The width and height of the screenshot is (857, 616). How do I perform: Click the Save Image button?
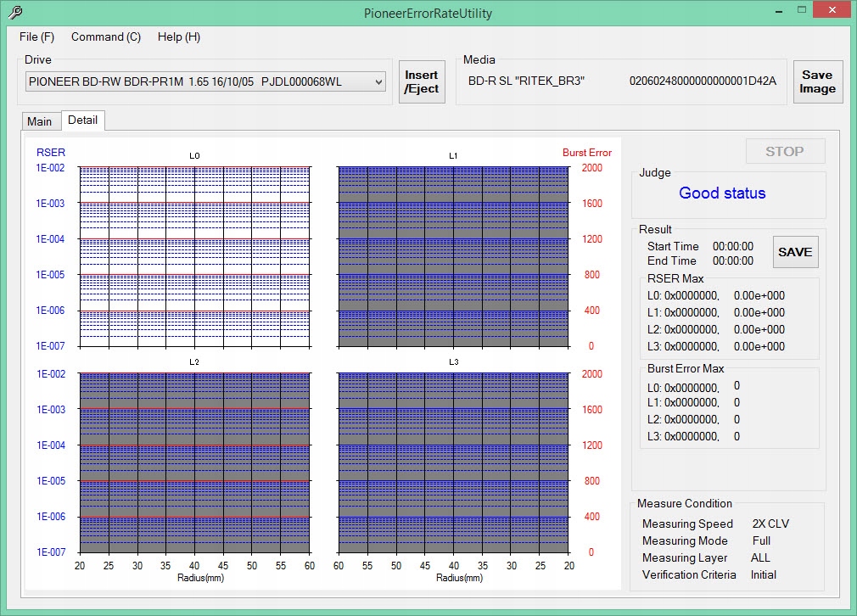[x=817, y=82]
